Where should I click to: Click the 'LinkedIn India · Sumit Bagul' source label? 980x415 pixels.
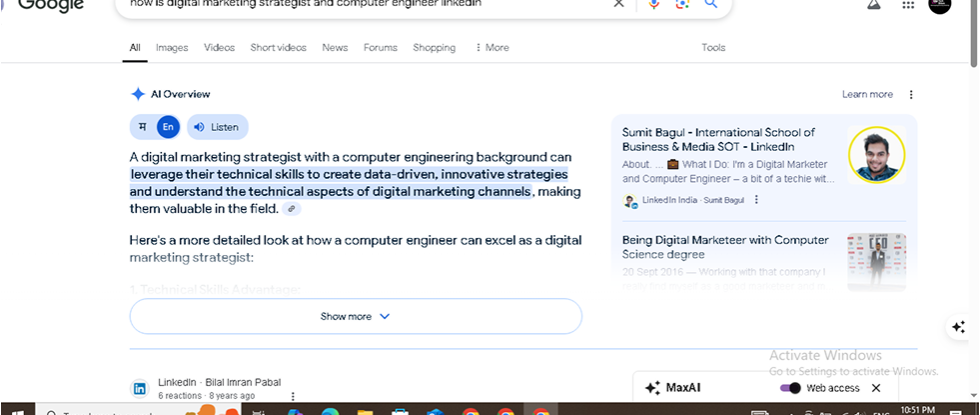pos(693,200)
